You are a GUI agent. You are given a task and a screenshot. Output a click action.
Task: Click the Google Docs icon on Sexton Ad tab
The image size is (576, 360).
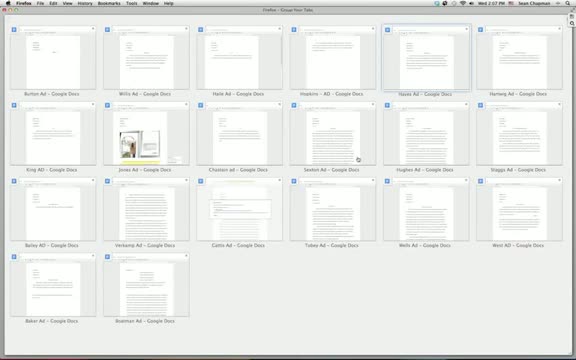pyautogui.click(x=294, y=105)
